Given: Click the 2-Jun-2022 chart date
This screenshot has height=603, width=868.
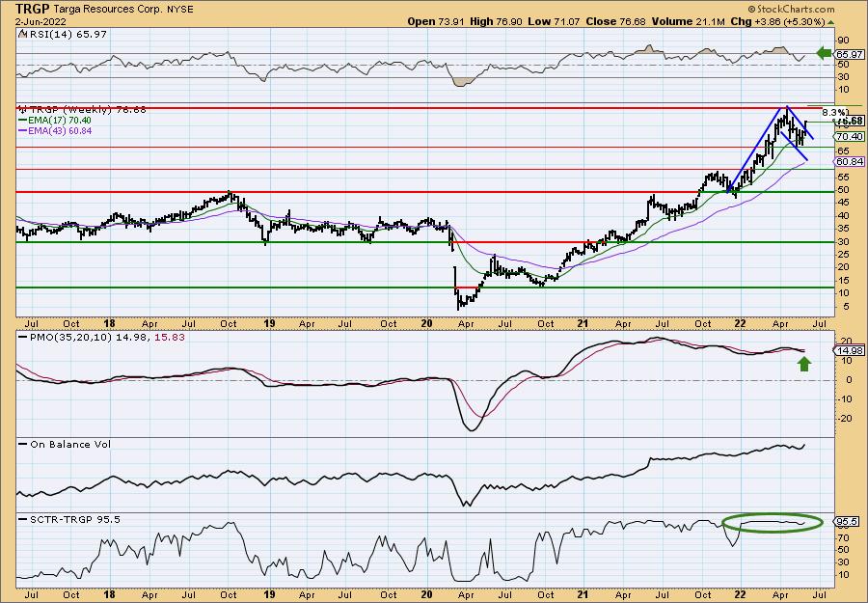Looking at the screenshot, I should pyautogui.click(x=41, y=21).
